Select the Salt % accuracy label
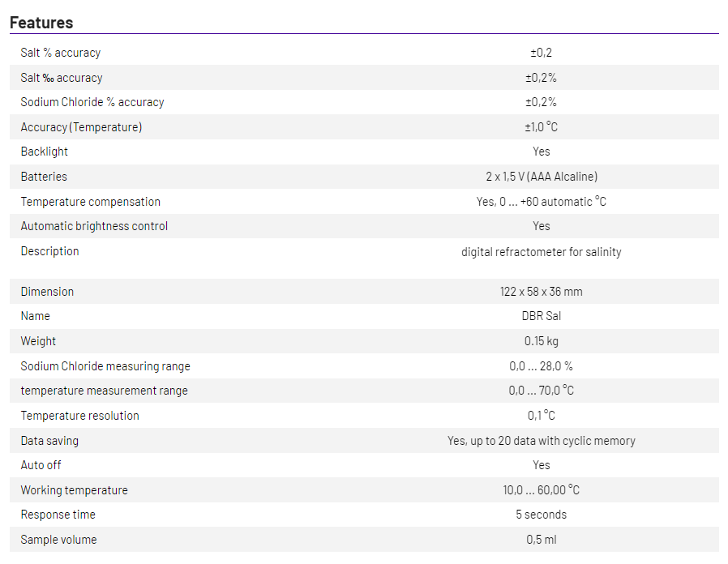Viewport: 728px width, 564px height. pos(61,53)
